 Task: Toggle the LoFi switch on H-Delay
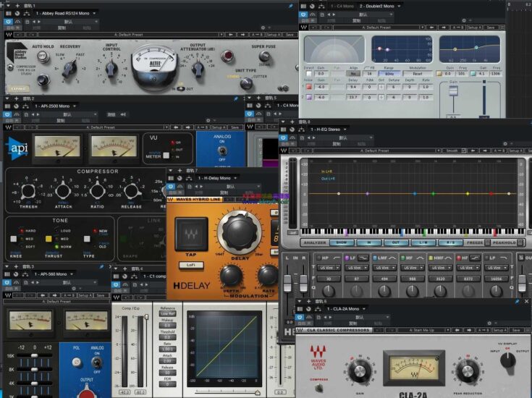[190, 265]
